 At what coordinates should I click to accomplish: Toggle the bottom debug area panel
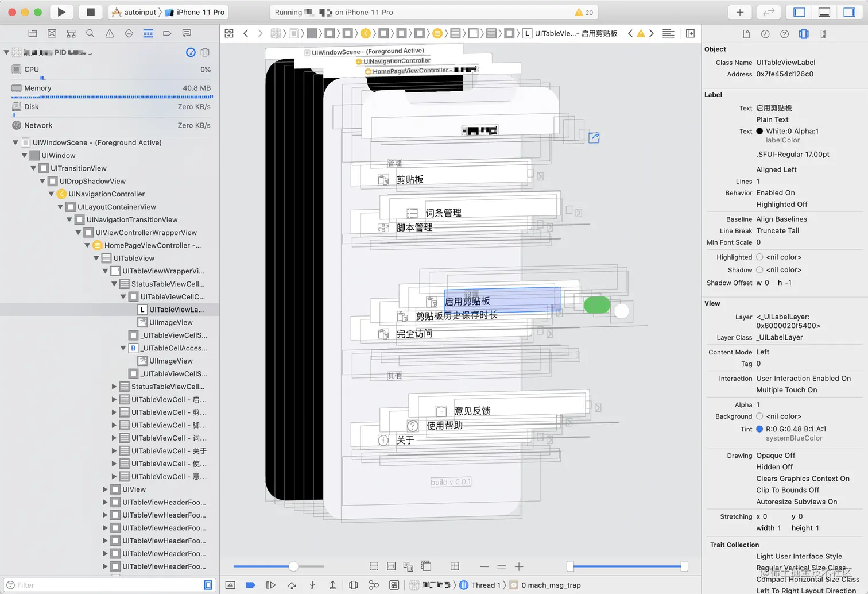(824, 12)
